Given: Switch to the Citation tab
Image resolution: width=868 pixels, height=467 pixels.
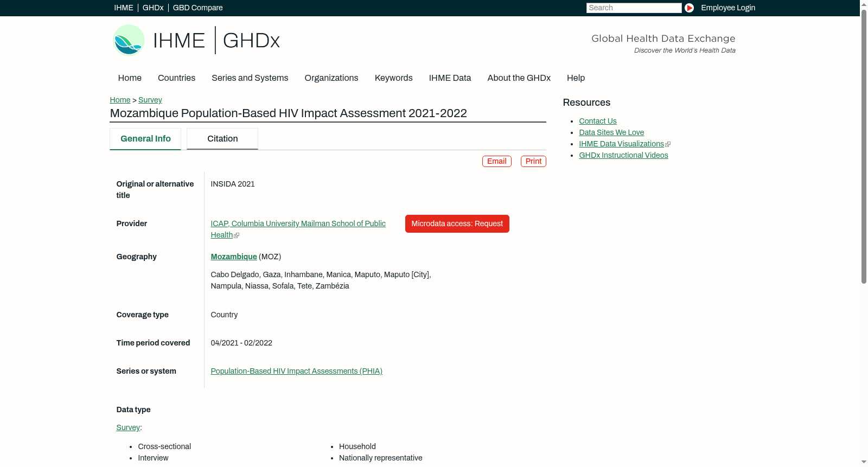Looking at the screenshot, I should tap(222, 139).
